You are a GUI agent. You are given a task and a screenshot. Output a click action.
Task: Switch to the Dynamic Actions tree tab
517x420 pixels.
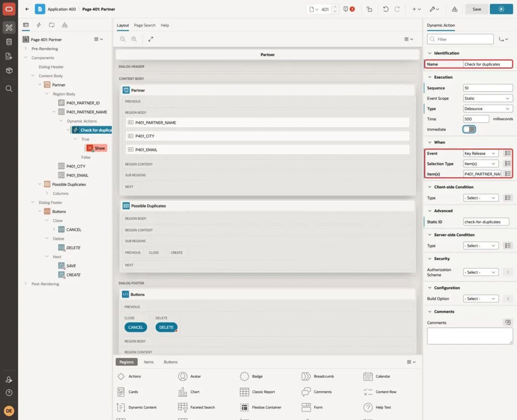click(x=38, y=25)
